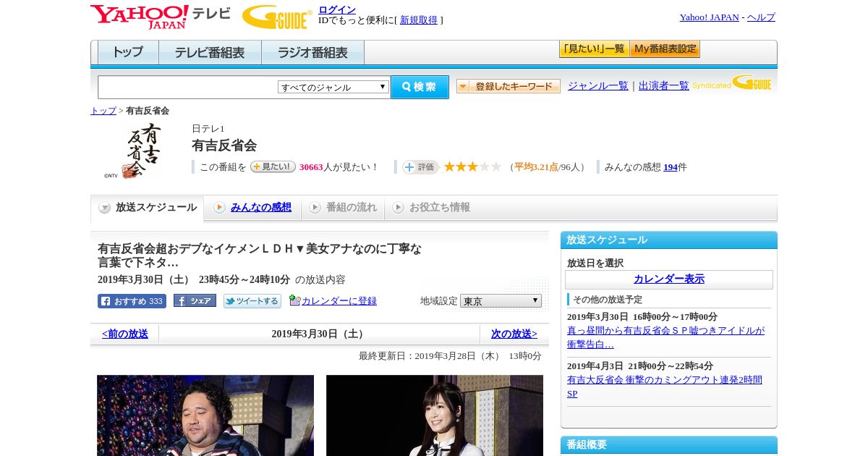Click the calendar icon beside カレンダーに登録
This screenshot has height=456, width=868.
[x=294, y=300]
